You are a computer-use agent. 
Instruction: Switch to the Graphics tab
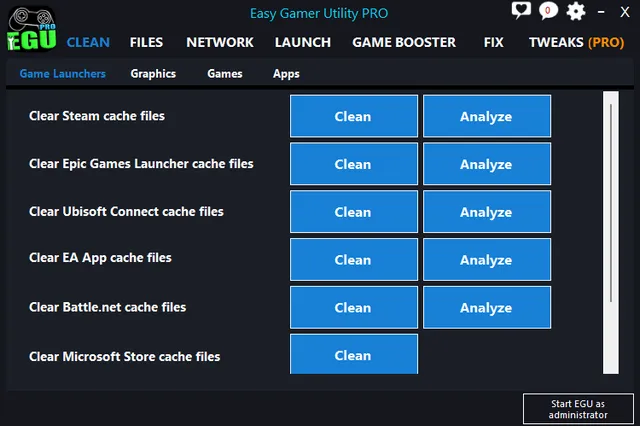pos(153,74)
